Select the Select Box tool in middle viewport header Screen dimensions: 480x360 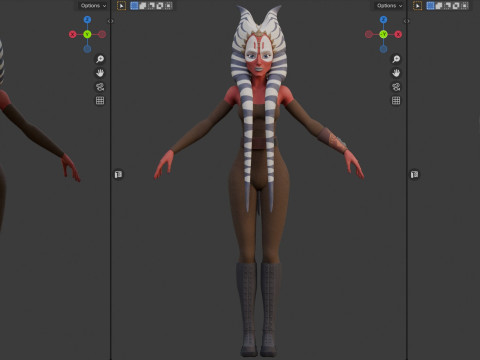[x=122, y=6]
